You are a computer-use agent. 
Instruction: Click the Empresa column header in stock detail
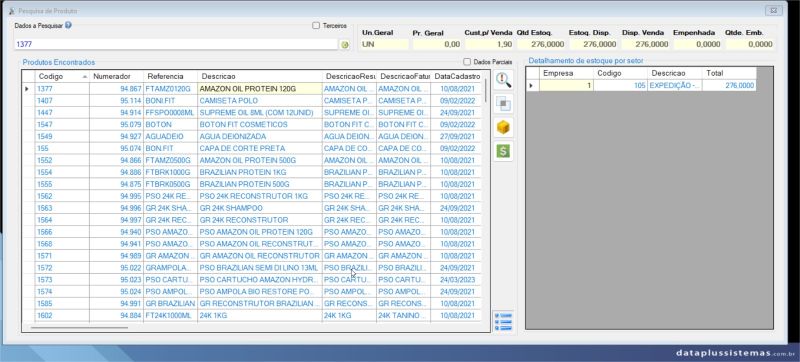coord(566,73)
